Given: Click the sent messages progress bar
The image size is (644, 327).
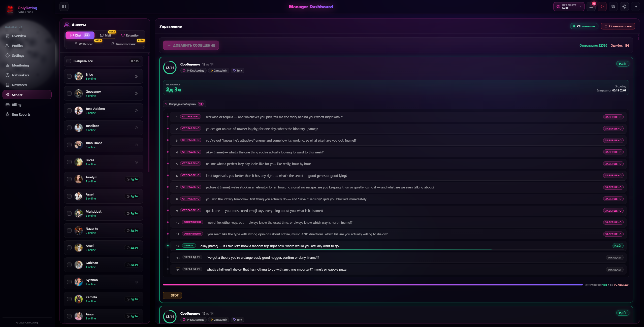Looking at the screenshot, I should pyautogui.click(x=373, y=285).
